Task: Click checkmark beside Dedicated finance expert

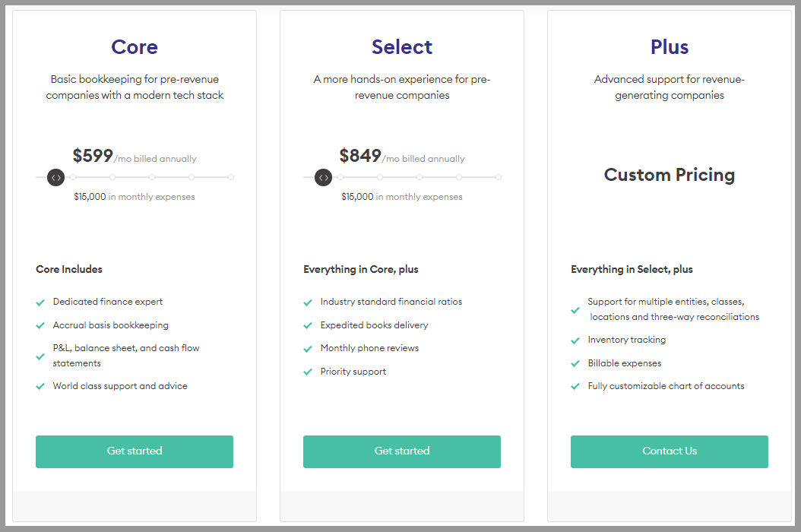Action: pos(40,302)
